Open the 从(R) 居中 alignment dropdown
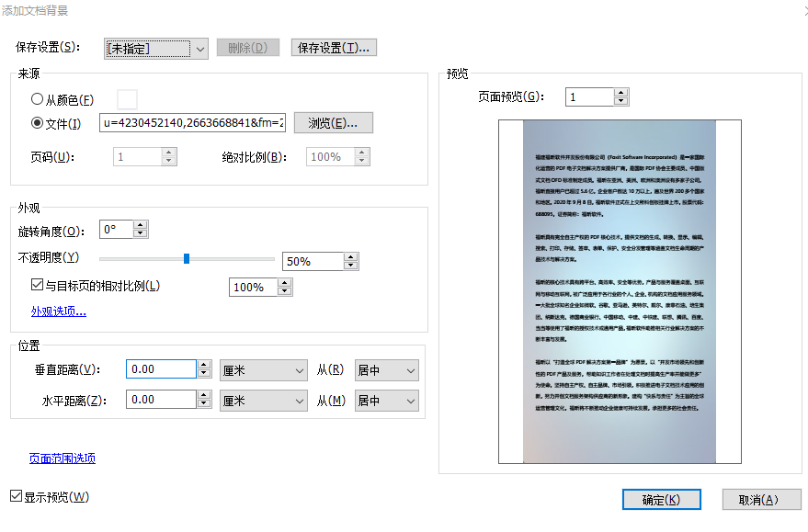 click(x=386, y=368)
